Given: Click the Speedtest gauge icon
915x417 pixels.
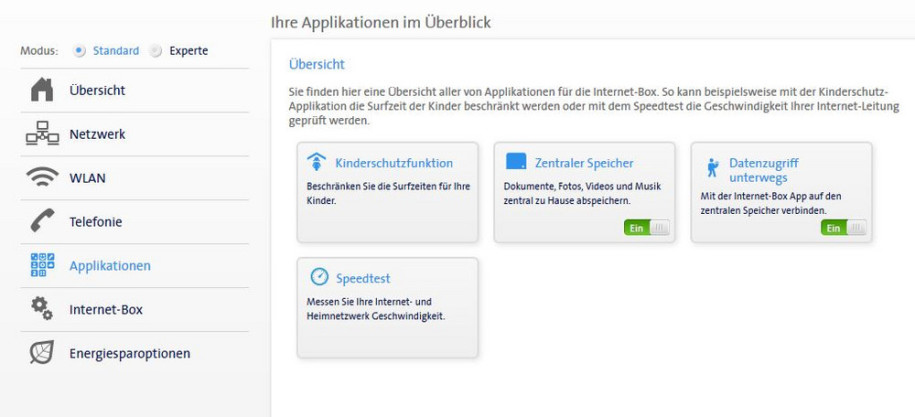Looking at the screenshot, I should pos(319,276).
